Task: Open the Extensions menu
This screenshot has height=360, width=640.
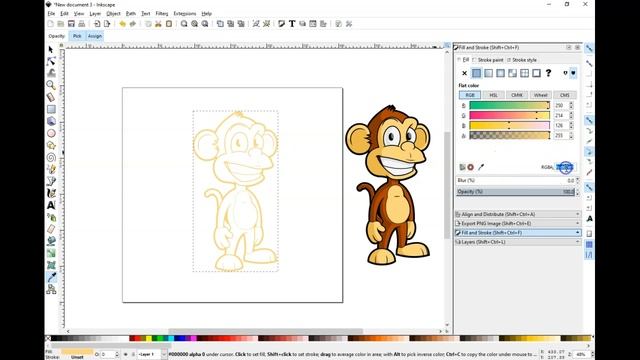Action: [184, 13]
